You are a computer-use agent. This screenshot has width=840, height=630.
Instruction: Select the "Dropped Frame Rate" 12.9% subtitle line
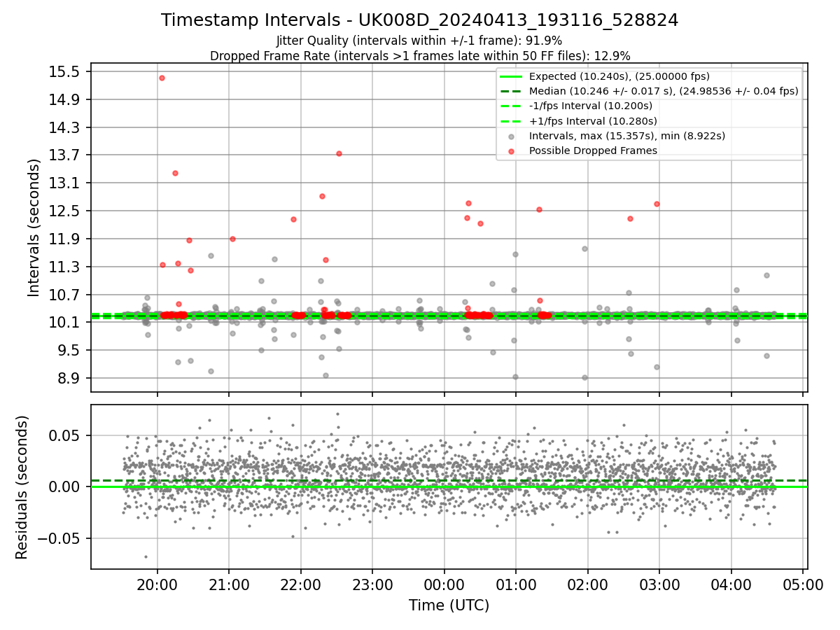click(x=420, y=56)
